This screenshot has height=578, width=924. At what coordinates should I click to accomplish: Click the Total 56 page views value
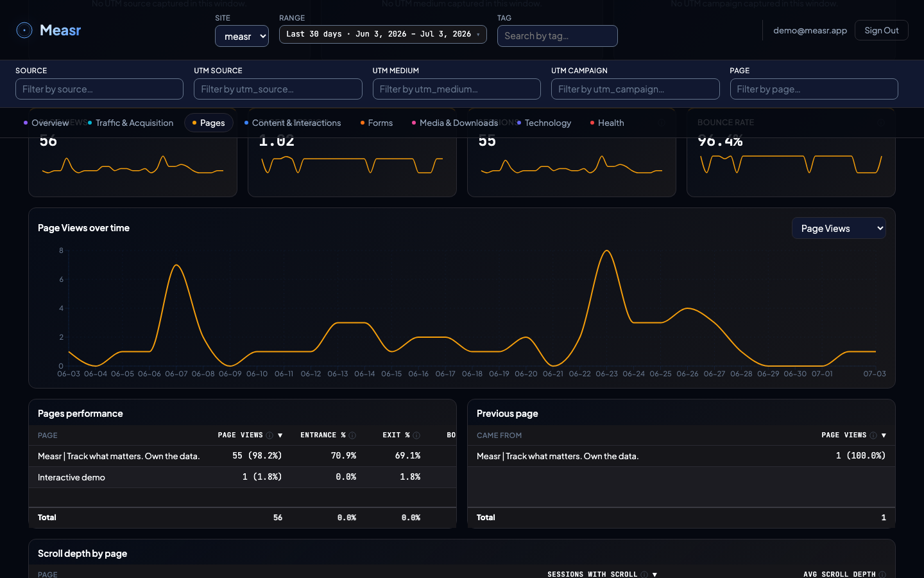278,518
